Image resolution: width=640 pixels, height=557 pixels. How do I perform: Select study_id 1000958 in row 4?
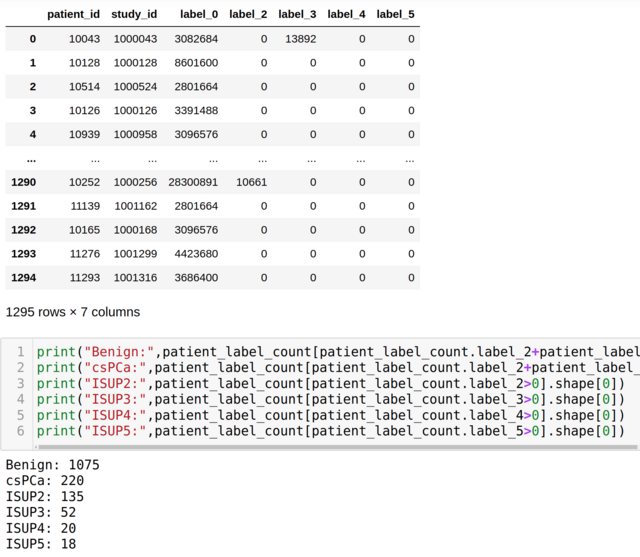pos(136,134)
